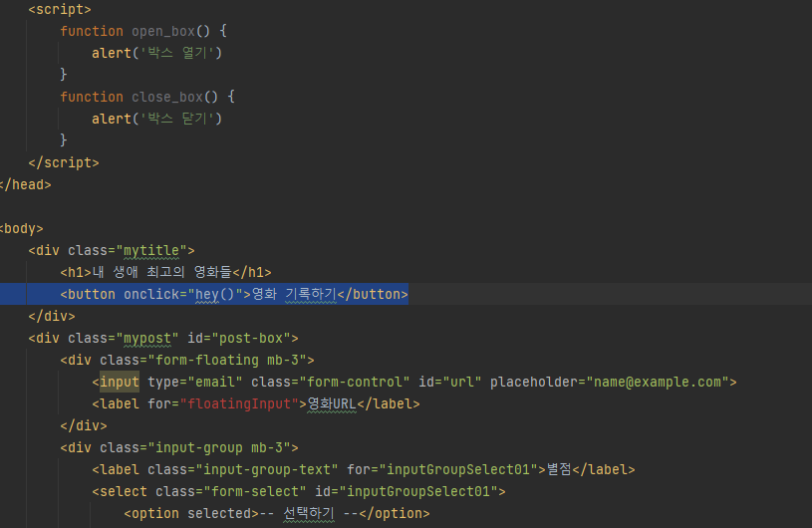Click the closing </head> tag
Image resolution: width=812 pixels, height=528 pixels.
[25, 185]
